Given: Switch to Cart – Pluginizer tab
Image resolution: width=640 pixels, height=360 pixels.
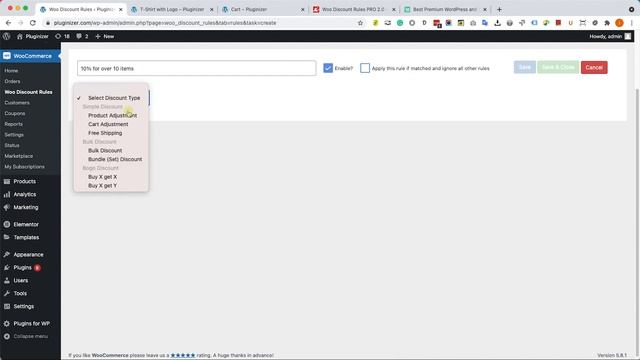Looking at the screenshot, I should 262,9.
